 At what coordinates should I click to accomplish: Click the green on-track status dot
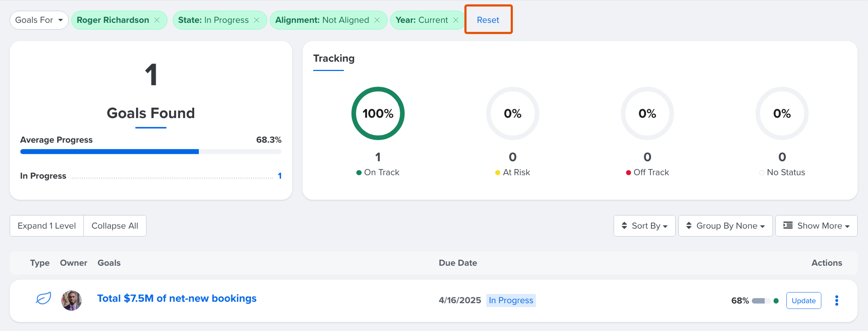pyautogui.click(x=776, y=301)
